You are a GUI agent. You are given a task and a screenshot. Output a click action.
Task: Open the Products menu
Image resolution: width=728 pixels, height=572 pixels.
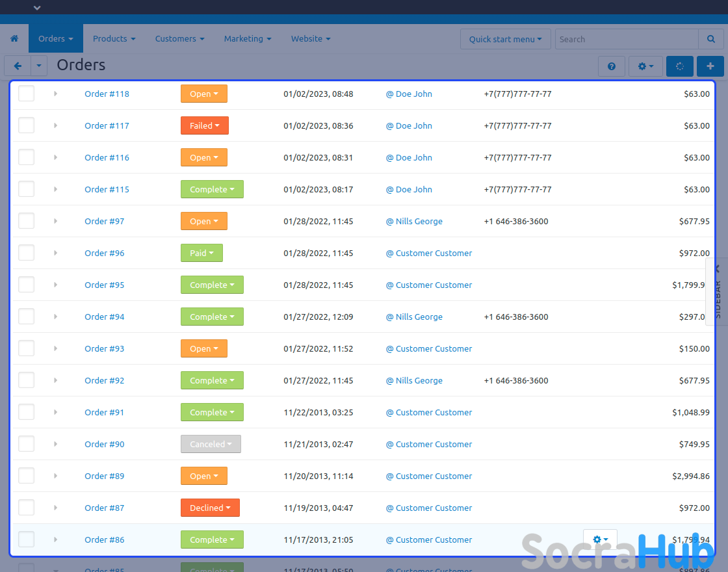pyautogui.click(x=114, y=39)
